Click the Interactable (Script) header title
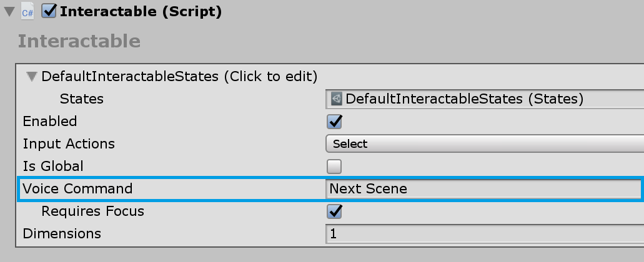644x262 pixels. click(141, 11)
